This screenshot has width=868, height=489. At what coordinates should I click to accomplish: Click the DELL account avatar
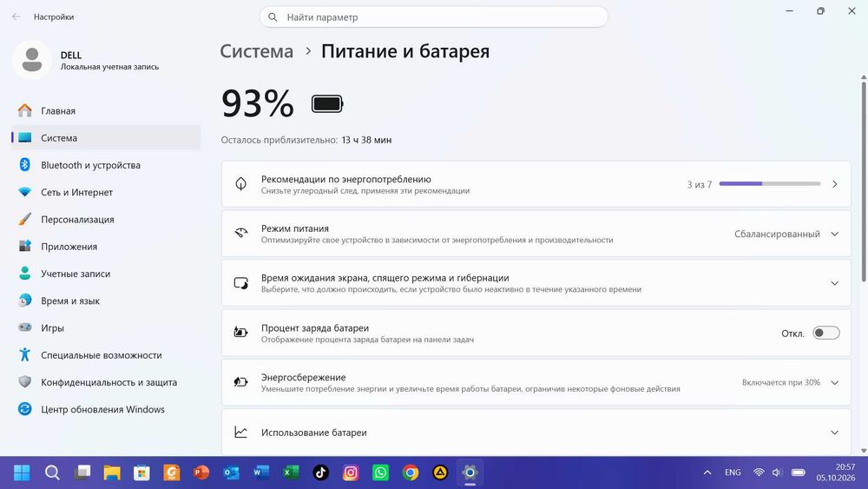tap(32, 60)
